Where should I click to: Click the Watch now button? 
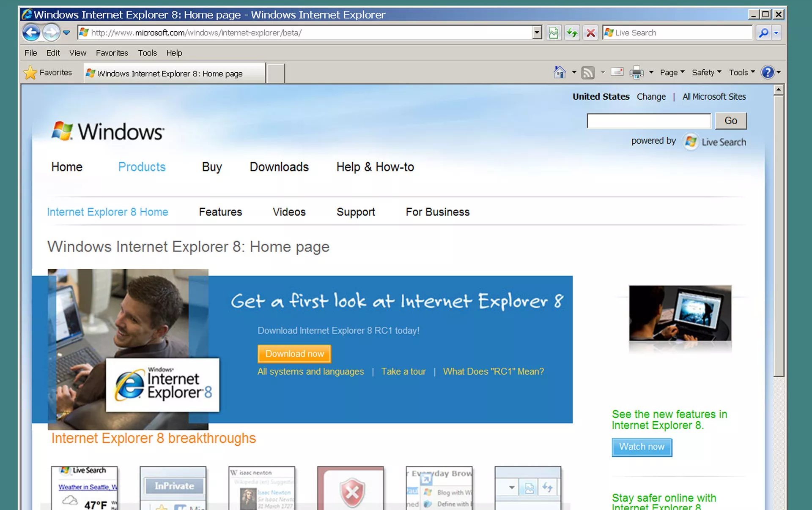pyautogui.click(x=642, y=447)
